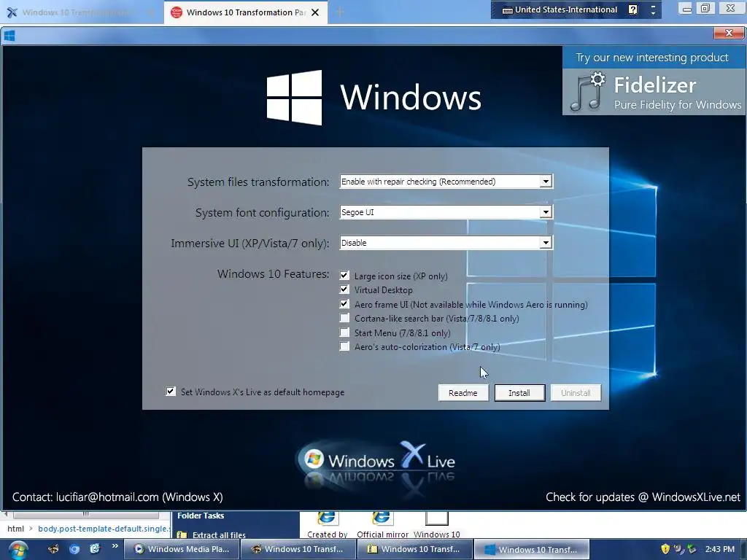The width and height of the screenshot is (747, 560).
Task: Open the Windows Start orb
Action: 18,550
